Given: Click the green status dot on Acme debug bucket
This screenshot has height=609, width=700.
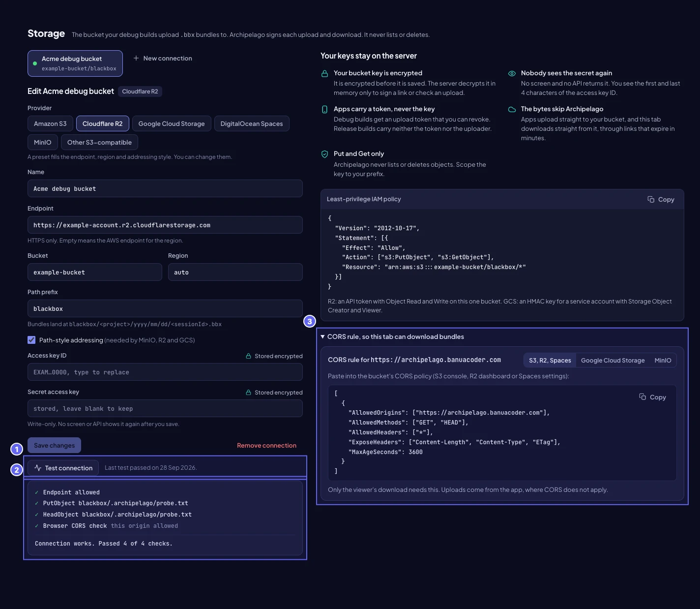Looking at the screenshot, I should point(35,63).
